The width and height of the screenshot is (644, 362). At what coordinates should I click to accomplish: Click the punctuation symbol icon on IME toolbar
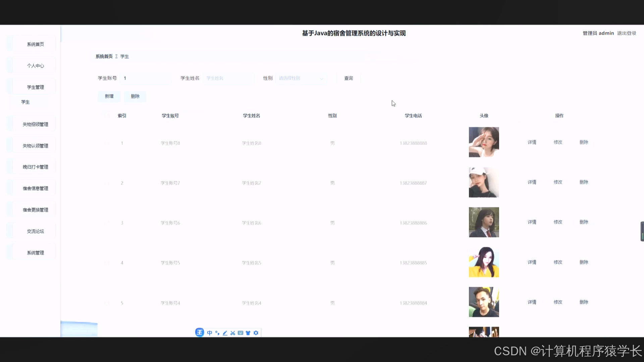click(217, 333)
